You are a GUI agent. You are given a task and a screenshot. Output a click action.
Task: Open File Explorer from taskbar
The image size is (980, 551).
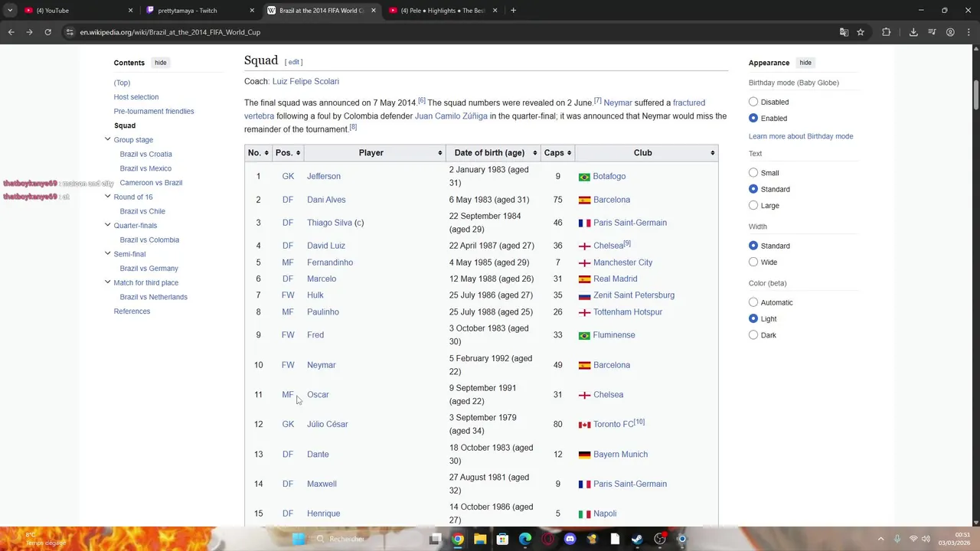tap(480, 539)
